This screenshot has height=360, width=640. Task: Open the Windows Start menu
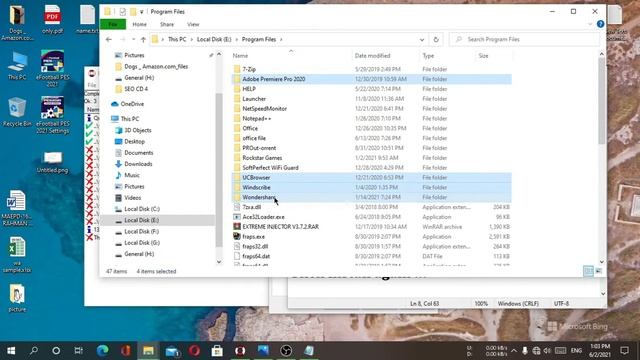11,351
